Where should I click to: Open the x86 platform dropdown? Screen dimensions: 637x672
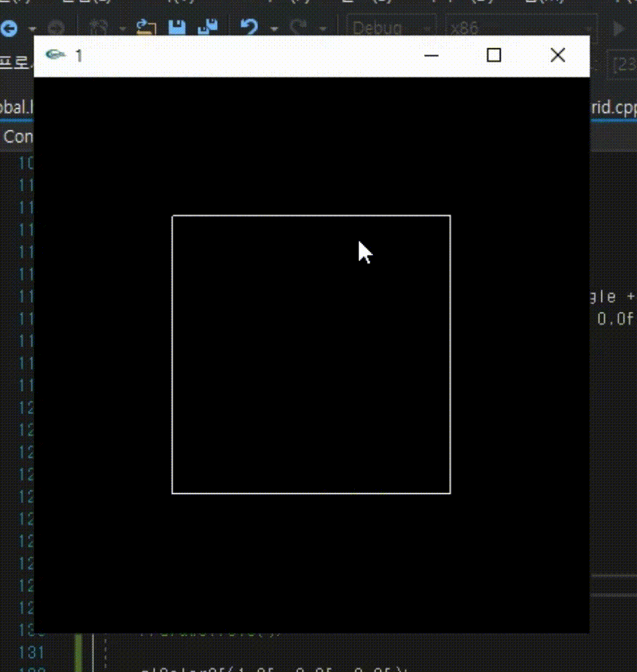point(590,28)
